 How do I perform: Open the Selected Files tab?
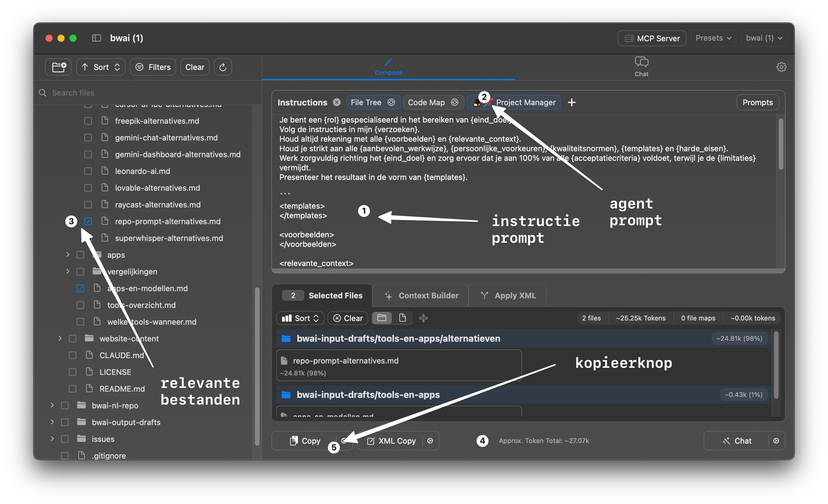322,295
